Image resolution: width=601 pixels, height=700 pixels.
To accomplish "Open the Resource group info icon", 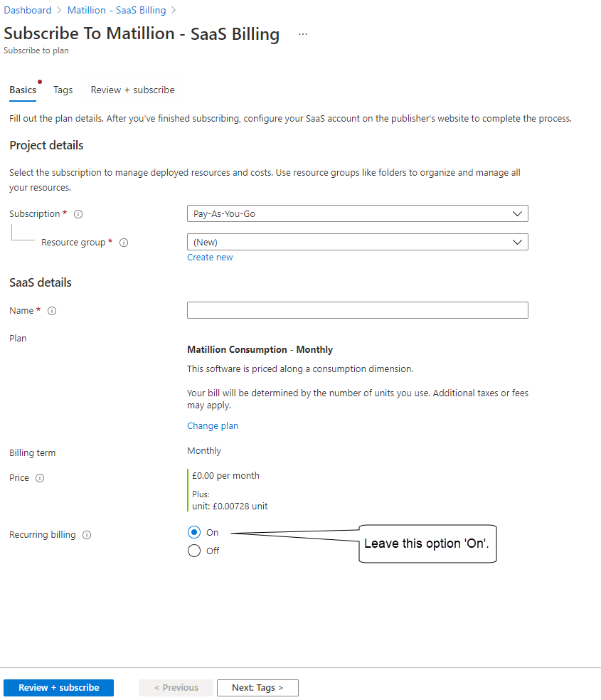I will (x=124, y=243).
